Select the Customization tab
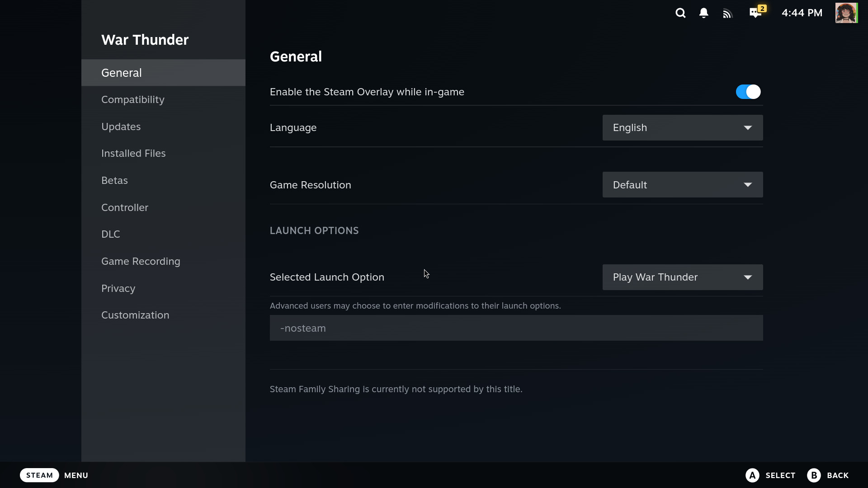 (x=135, y=315)
